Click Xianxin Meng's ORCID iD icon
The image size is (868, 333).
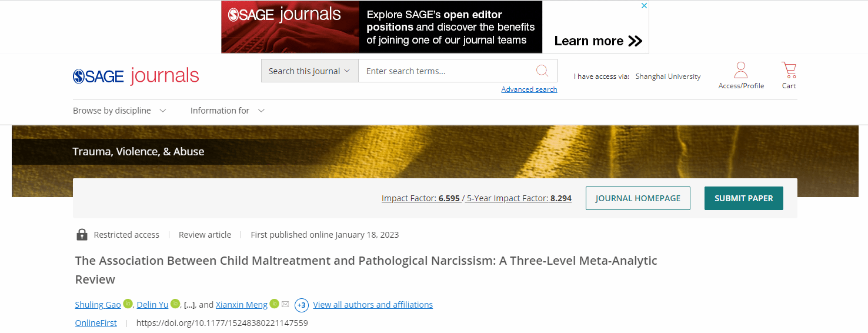274,304
